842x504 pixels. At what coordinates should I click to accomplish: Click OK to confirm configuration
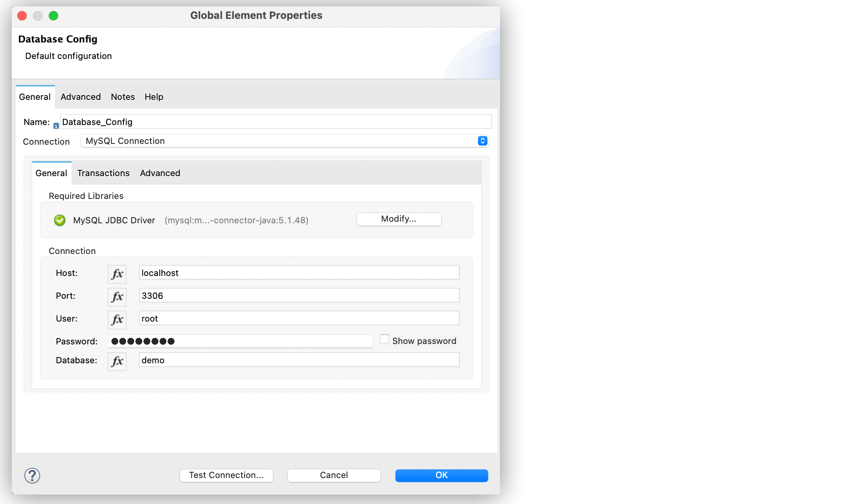(x=442, y=475)
